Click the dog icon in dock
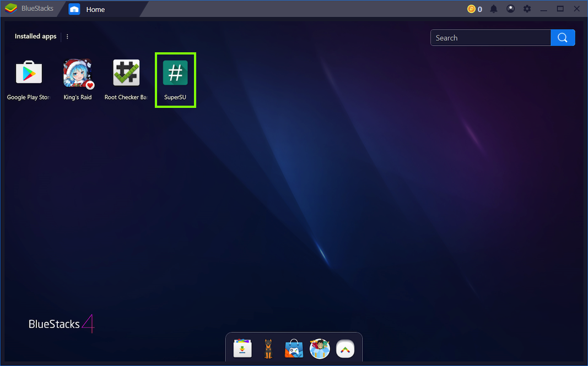 click(x=268, y=349)
